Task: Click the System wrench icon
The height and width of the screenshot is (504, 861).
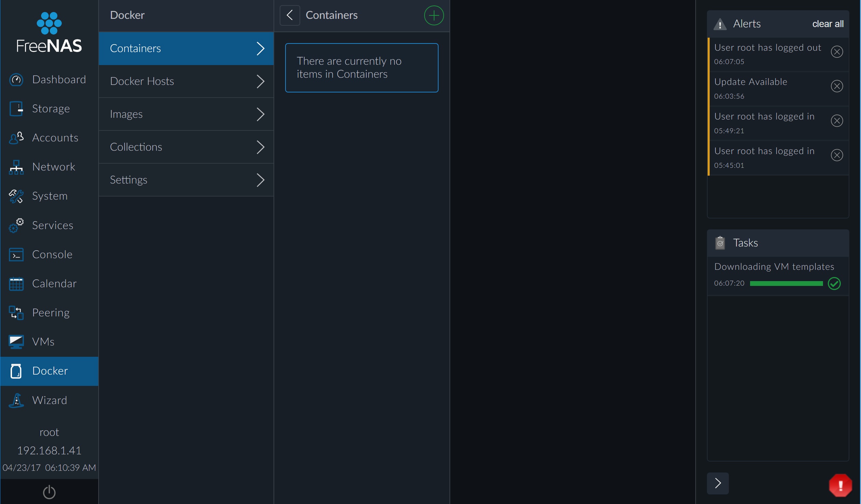Action: coord(16,196)
